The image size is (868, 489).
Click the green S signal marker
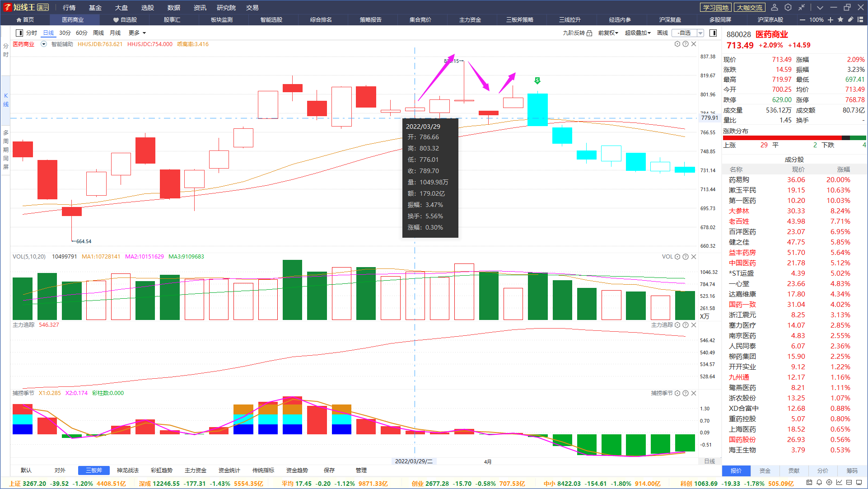(537, 80)
